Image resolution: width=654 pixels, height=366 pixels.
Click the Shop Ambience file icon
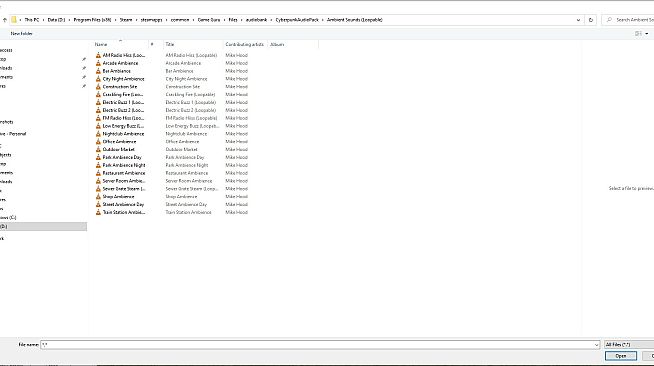pos(98,196)
